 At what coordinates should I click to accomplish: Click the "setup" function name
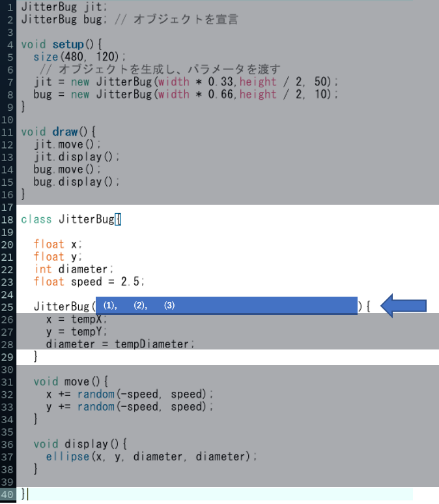click(x=68, y=44)
